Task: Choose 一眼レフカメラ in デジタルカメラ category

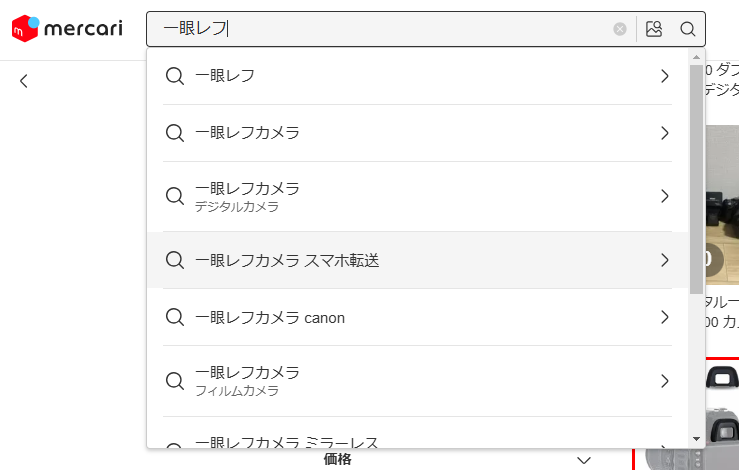Action: tap(417, 196)
